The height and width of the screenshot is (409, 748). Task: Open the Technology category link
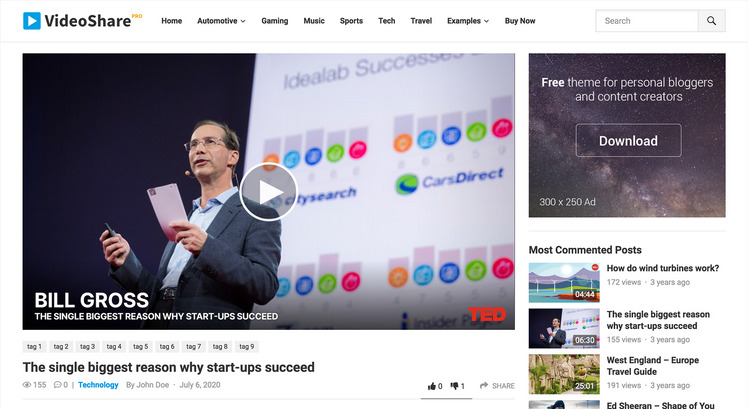coord(98,385)
